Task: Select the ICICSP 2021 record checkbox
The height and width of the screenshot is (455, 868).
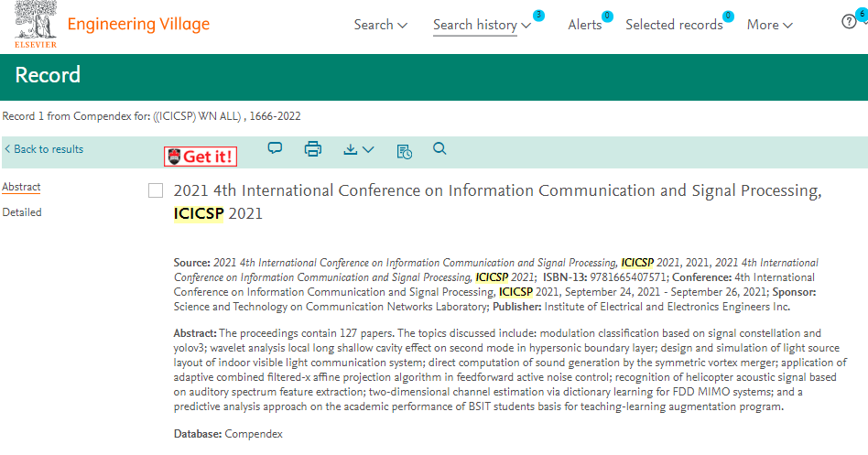Action: [x=156, y=190]
